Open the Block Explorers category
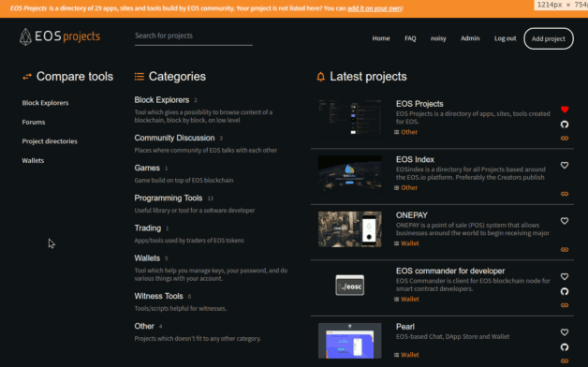Screen dimensions: 588x367 pyautogui.click(x=162, y=100)
